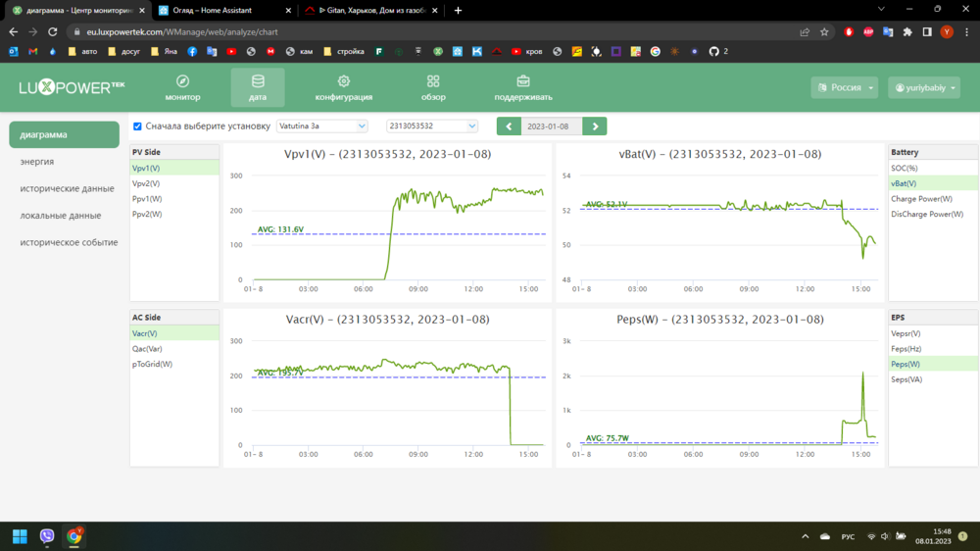Expand the Vatutina 3a station dropdown
Image resolution: width=980 pixels, height=551 pixels.
click(321, 126)
